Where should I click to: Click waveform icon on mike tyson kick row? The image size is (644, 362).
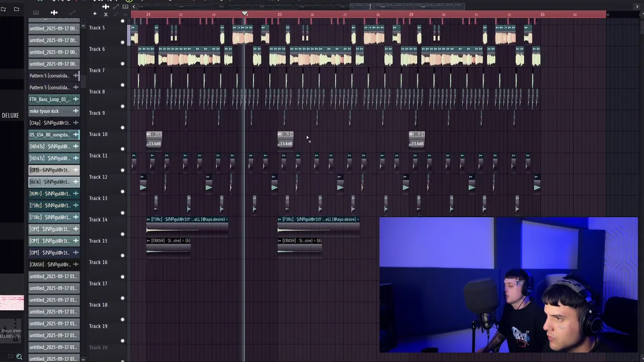75,111
